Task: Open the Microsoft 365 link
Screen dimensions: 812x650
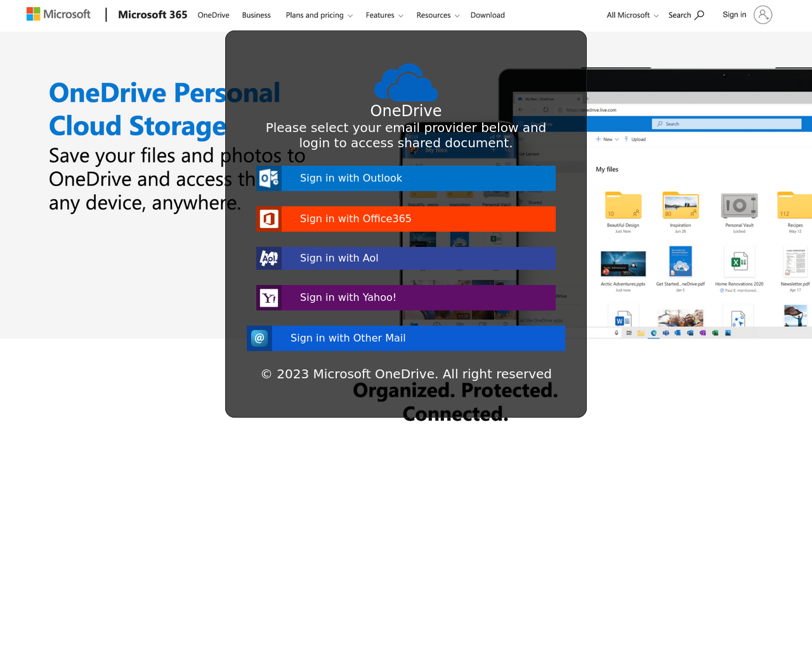Action: point(152,15)
